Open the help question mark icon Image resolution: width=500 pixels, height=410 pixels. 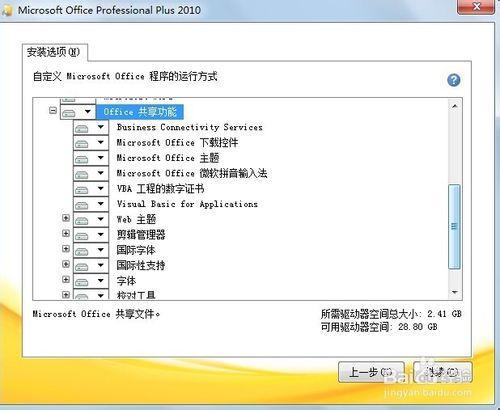coord(454,80)
